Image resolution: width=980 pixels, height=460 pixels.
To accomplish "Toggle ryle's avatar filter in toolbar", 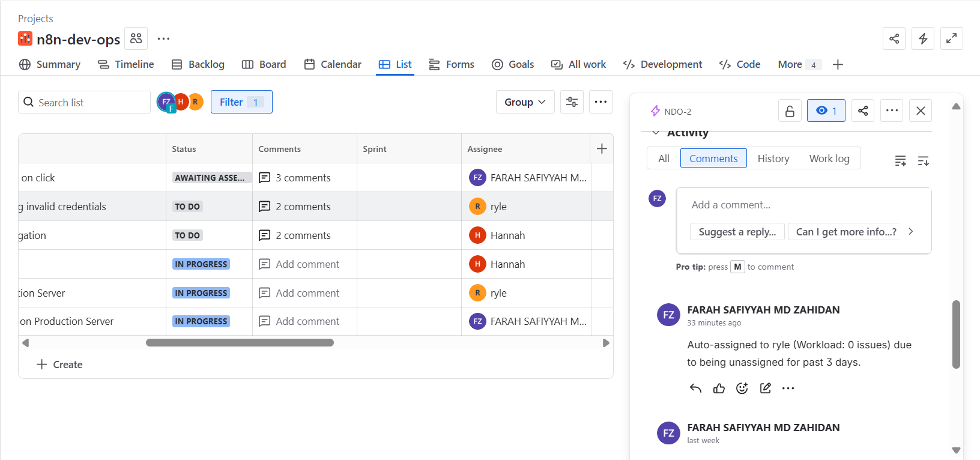I will (x=196, y=102).
